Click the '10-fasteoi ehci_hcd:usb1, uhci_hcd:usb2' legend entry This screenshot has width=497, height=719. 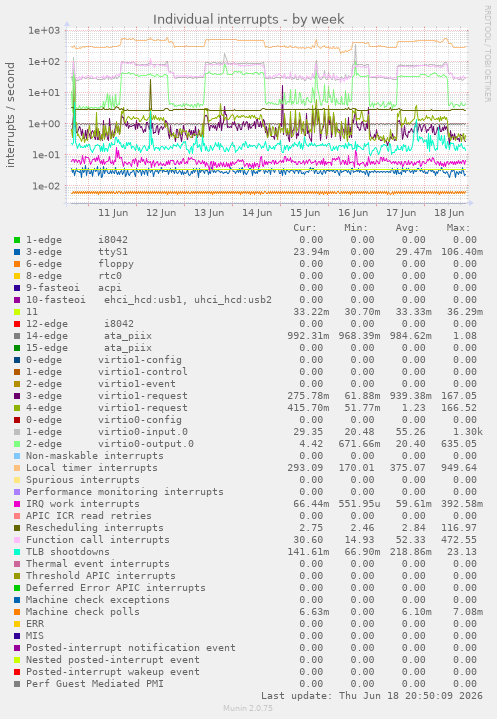pos(149,300)
